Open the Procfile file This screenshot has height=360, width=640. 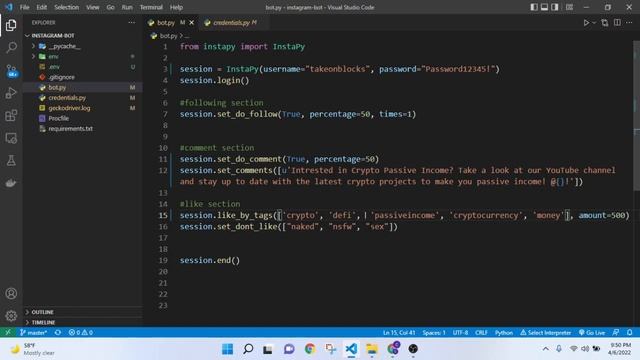pyautogui.click(x=82, y=118)
